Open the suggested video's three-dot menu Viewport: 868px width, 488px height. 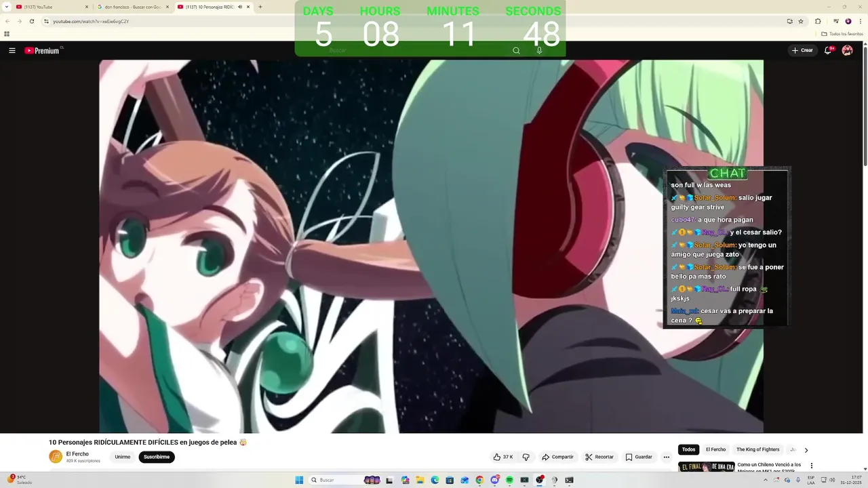811,466
